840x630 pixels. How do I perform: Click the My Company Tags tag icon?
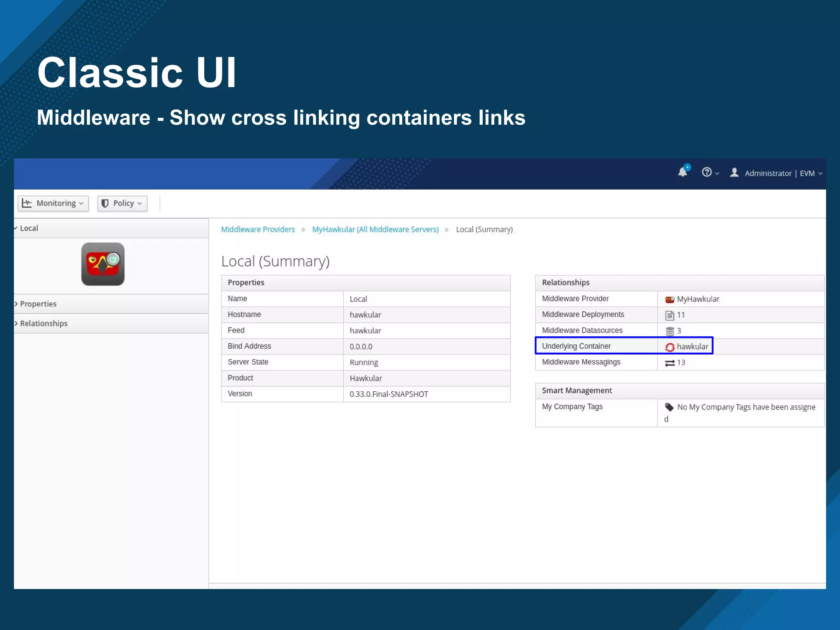click(669, 407)
